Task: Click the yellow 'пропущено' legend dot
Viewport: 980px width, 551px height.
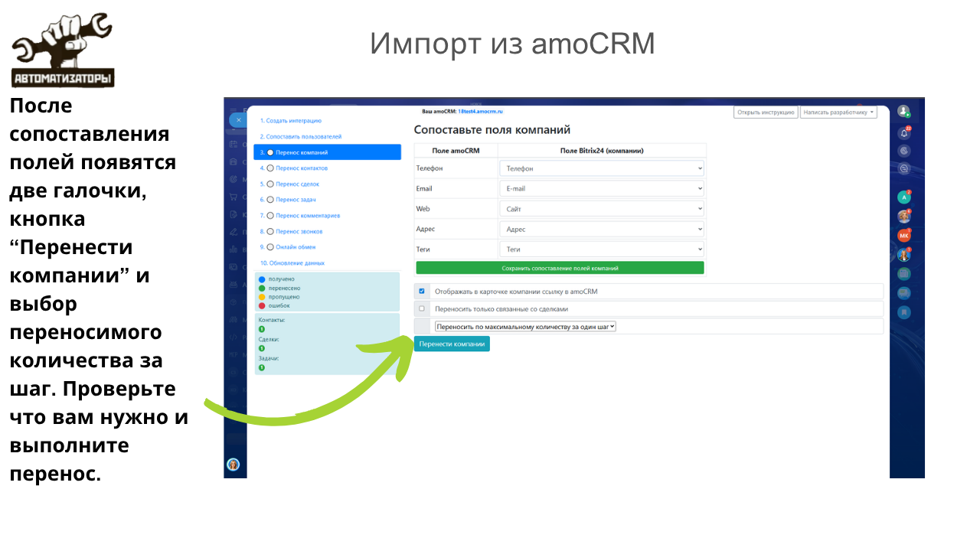Action: click(262, 296)
